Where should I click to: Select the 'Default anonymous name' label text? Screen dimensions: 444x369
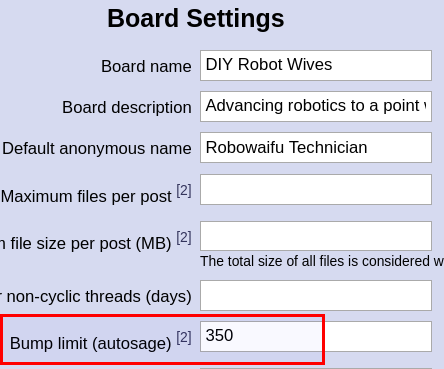coord(97,148)
